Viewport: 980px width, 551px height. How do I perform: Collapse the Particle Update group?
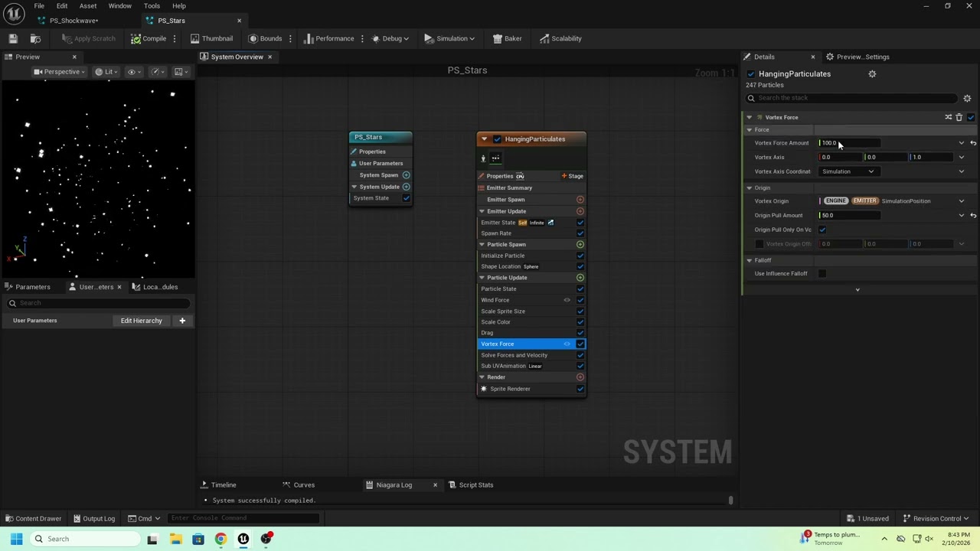pyautogui.click(x=482, y=278)
